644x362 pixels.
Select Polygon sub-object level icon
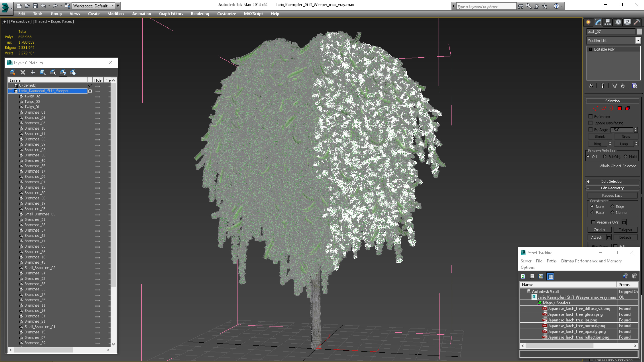coord(619,108)
